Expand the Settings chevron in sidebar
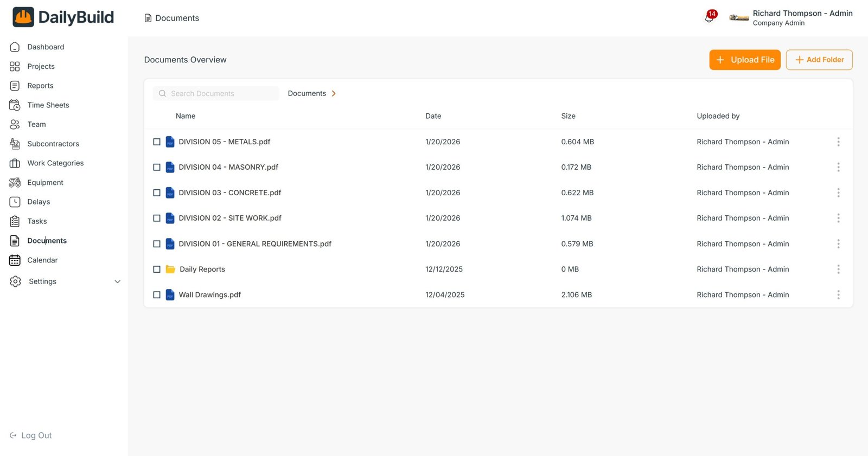 pos(117,281)
